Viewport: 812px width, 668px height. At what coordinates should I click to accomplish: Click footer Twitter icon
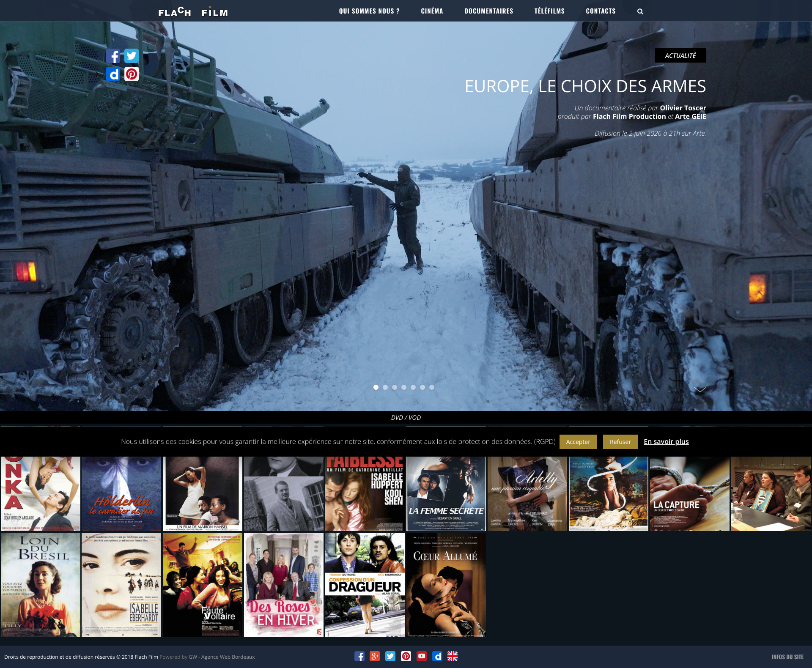[x=390, y=656]
